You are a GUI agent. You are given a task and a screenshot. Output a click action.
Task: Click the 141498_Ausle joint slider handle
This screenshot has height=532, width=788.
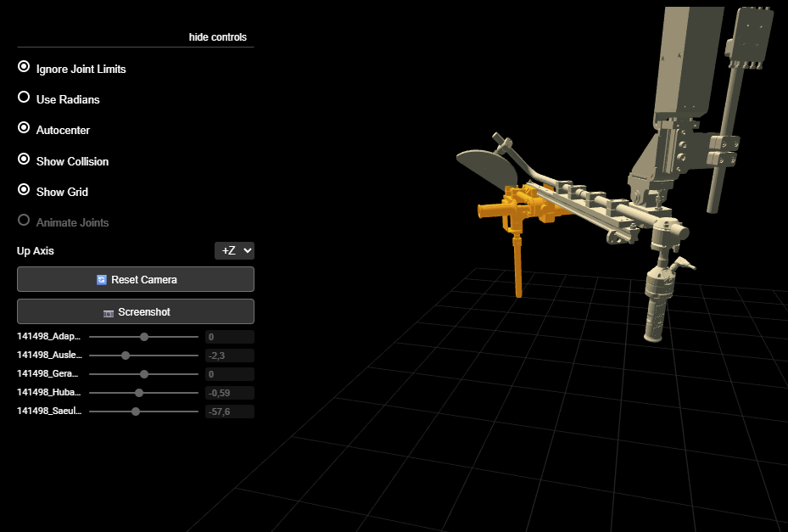[x=126, y=356]
